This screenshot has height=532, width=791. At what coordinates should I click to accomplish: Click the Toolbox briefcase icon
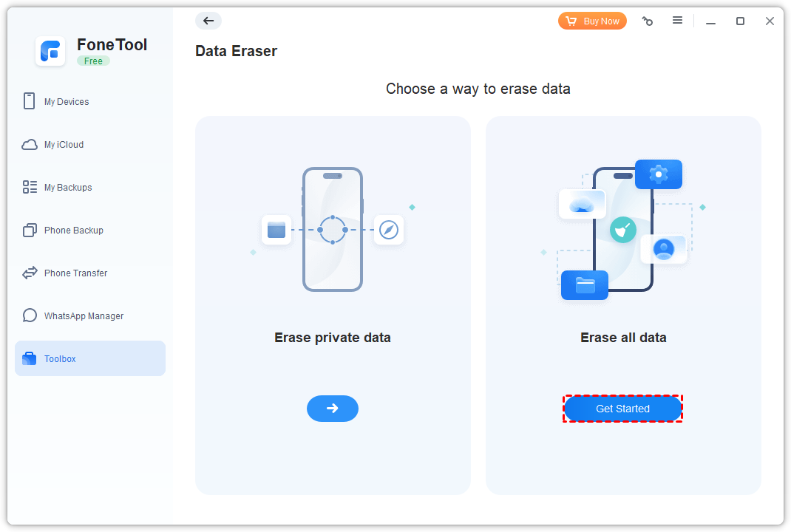[x=30, y=359]
